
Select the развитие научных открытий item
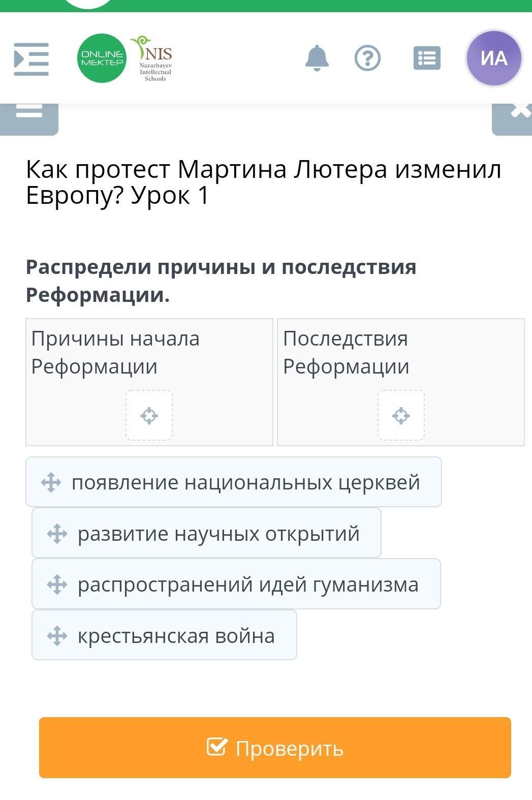click(x=218, y=534)
